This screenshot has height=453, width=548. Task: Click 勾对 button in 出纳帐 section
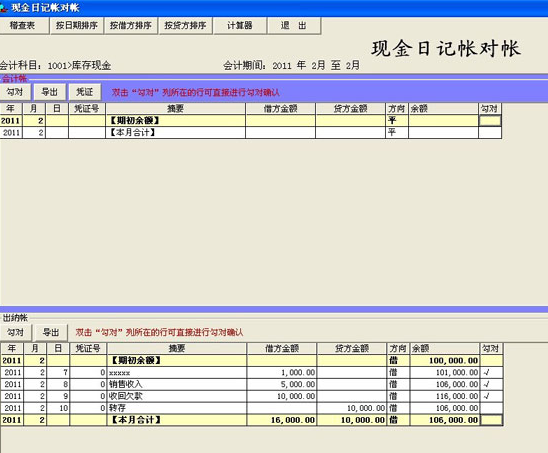click(x=16, y=332)
